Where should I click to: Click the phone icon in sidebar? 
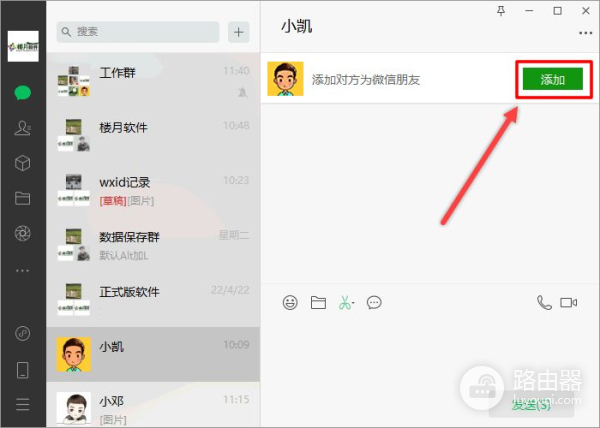point(23,370)
